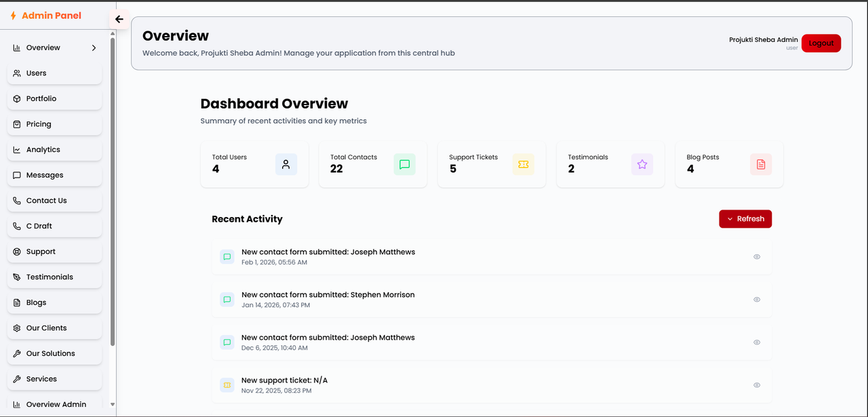Click the Blog Posts document icon

click(761, 164)
